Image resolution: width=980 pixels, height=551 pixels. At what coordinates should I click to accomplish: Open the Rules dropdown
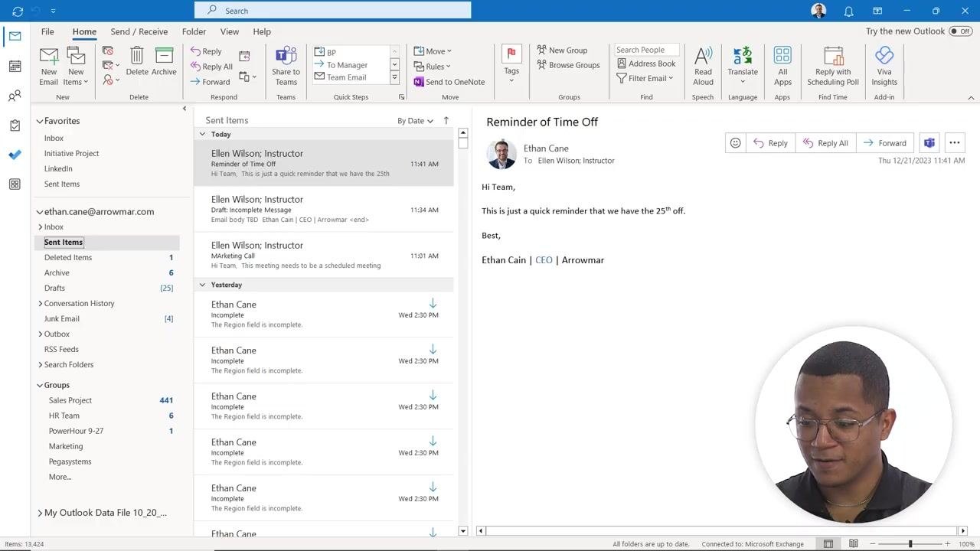433,67
